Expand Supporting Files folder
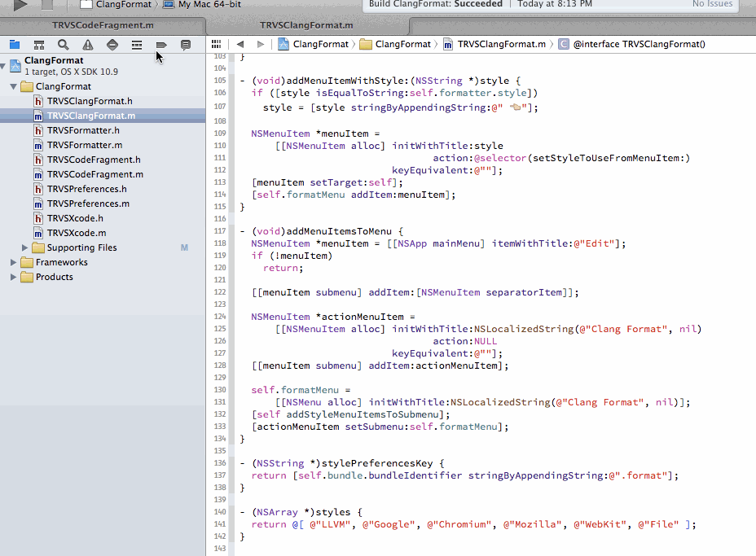Image resolution: width=756 pixels, height=556 pixels. tap(25, 247)
